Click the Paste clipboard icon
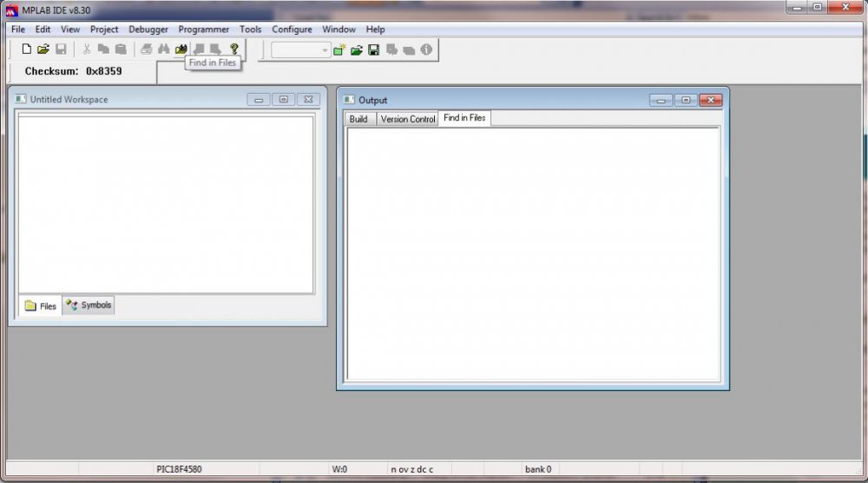This screenshot has height=483, width=868. 120,50
